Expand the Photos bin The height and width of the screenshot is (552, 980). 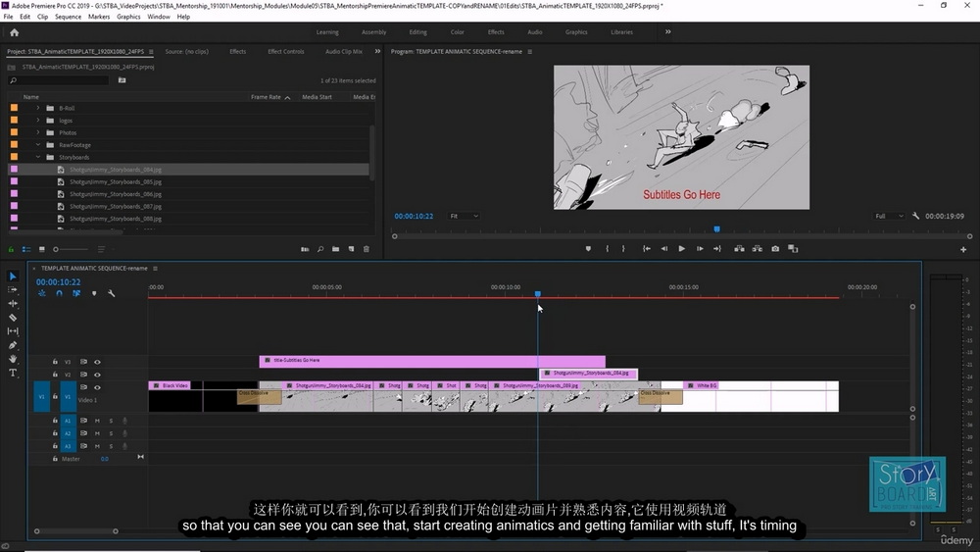click(x=38, y=132)
